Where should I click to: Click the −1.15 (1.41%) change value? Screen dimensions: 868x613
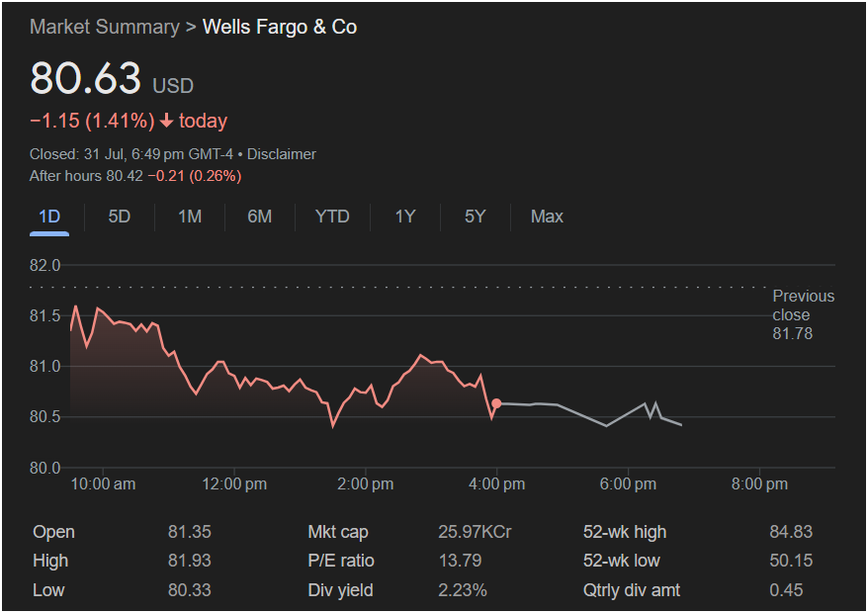92,121
